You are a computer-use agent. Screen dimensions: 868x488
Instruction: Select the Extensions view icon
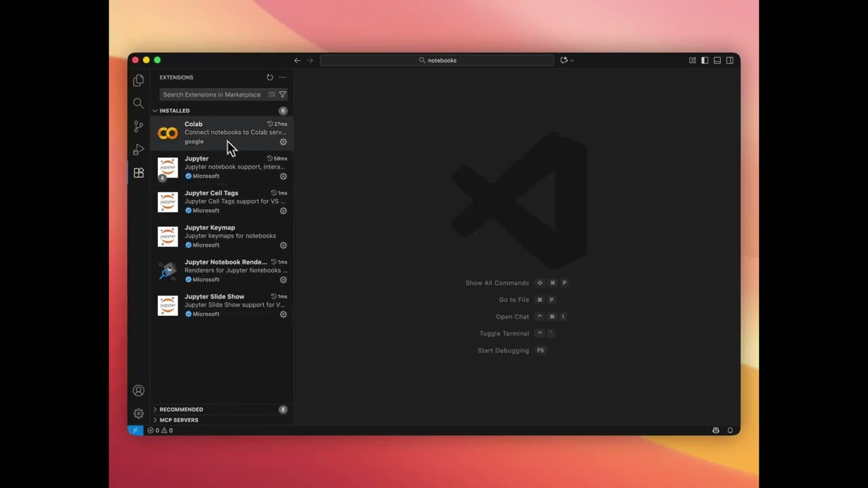pos(138,173)
